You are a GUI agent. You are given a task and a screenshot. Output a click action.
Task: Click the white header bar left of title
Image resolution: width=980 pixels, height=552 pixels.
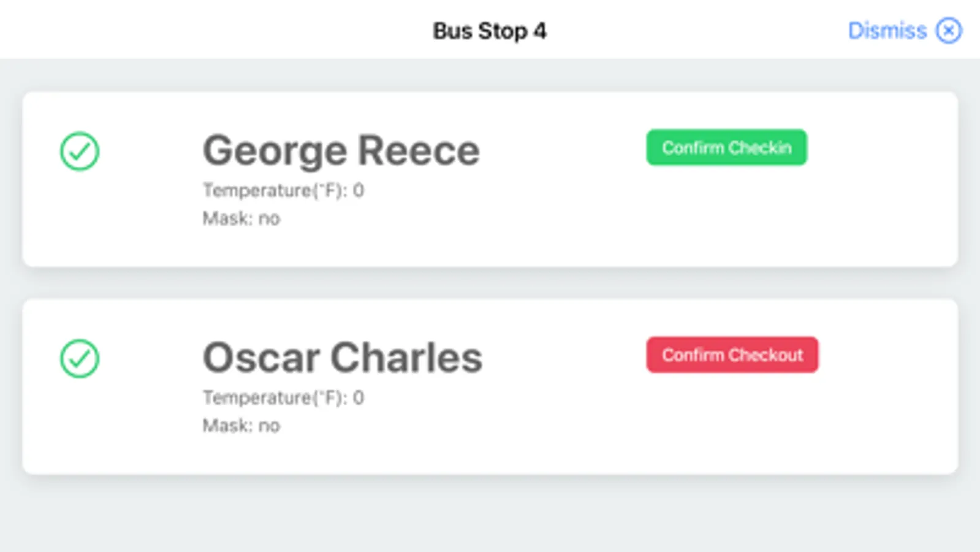click(x=184, y=31)
